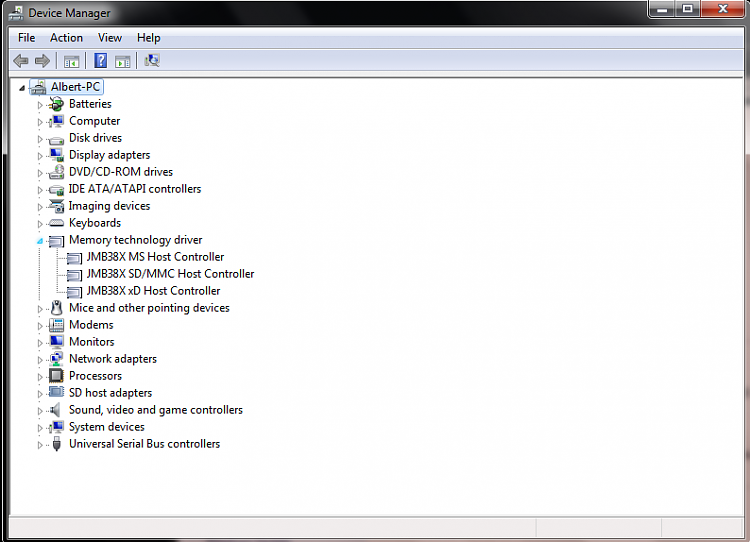This screenshot has width=750, height=542.
Task: Click Scan for hardware changes icon
Action: click(152, 61)
